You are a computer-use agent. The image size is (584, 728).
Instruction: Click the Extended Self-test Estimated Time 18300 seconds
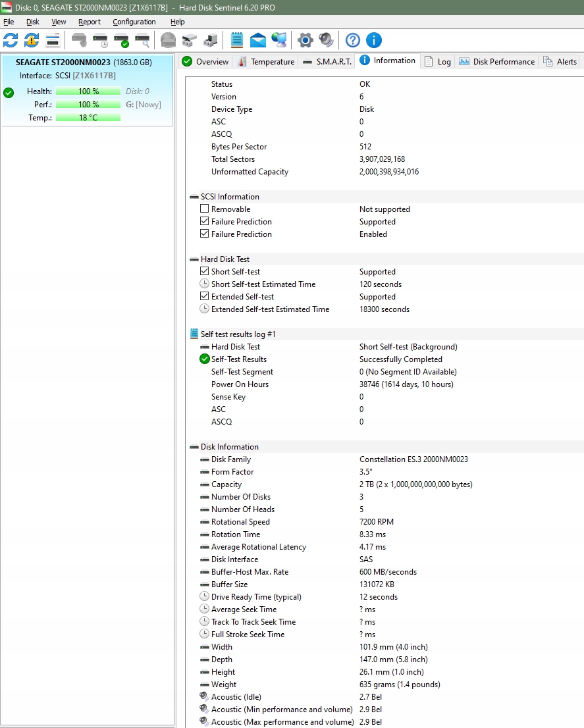(x=385, y=309)
